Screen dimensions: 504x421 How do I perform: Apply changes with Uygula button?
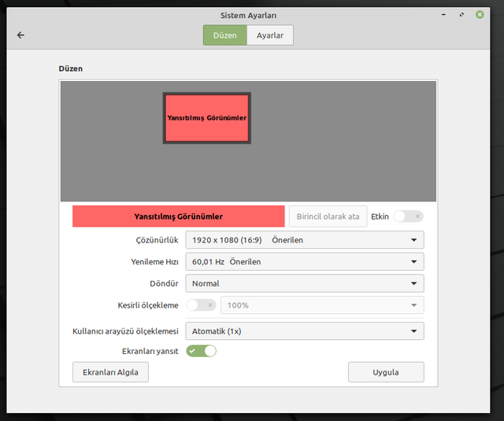pyautogui.click(x=386, y=372)
